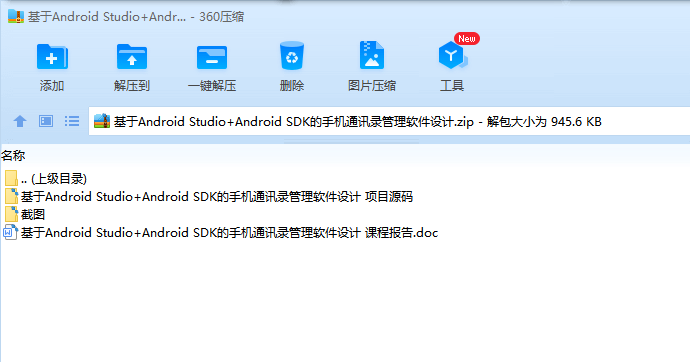Click the 添加 (Add) toolbar icon
Image resolution: width=690 pixels, height=362 pixels.
[52, 57]
